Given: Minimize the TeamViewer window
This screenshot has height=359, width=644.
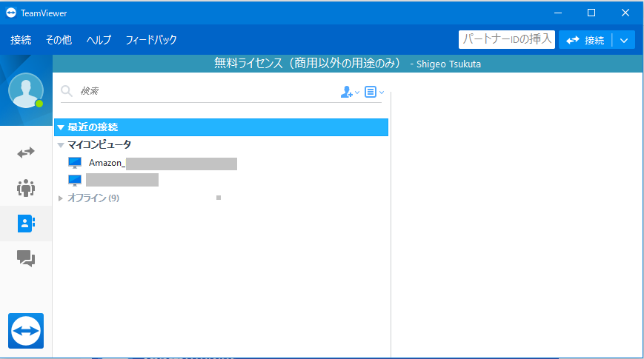Looking at the screenshot, I should click(558, 13).
